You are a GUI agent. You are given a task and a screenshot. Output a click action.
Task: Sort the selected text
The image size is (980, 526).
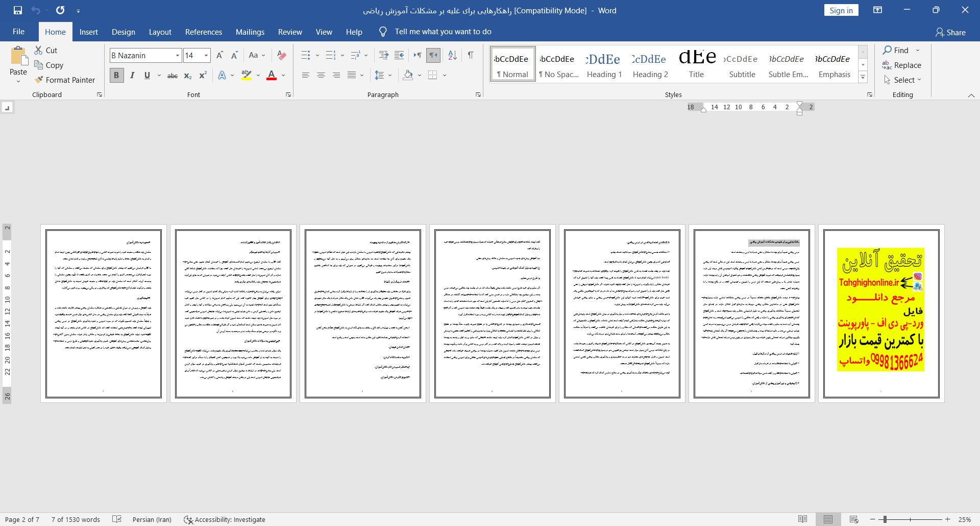tap(452, 55)
